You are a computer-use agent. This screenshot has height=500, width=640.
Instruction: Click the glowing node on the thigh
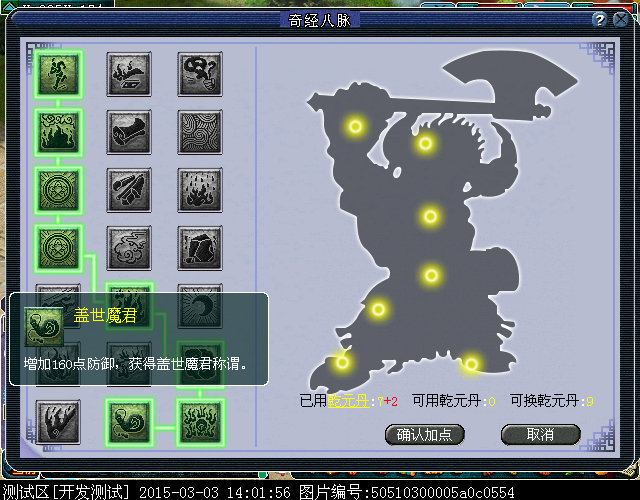point(378,309)
